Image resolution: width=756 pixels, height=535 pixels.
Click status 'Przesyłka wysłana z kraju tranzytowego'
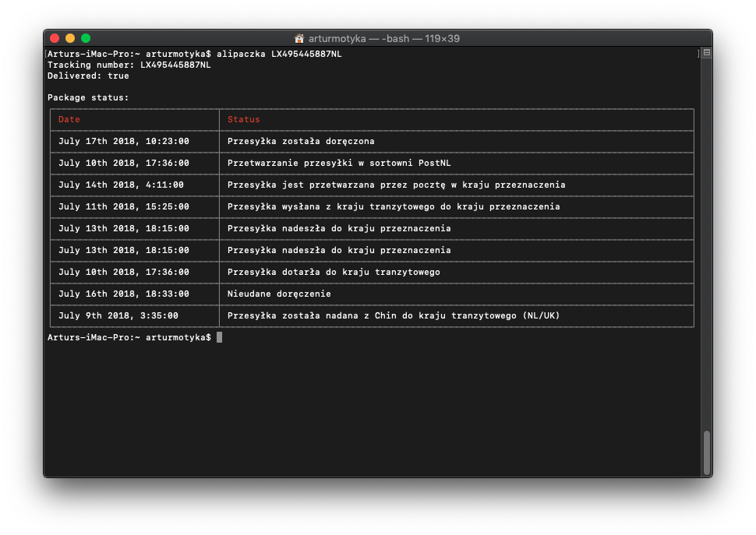pos(330,206)
